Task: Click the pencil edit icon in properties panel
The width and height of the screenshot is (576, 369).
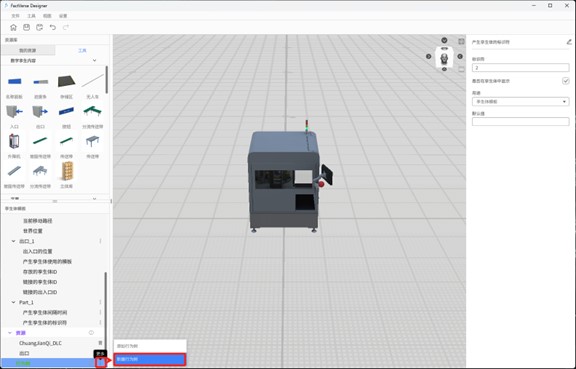Action: tap(569, 42)
